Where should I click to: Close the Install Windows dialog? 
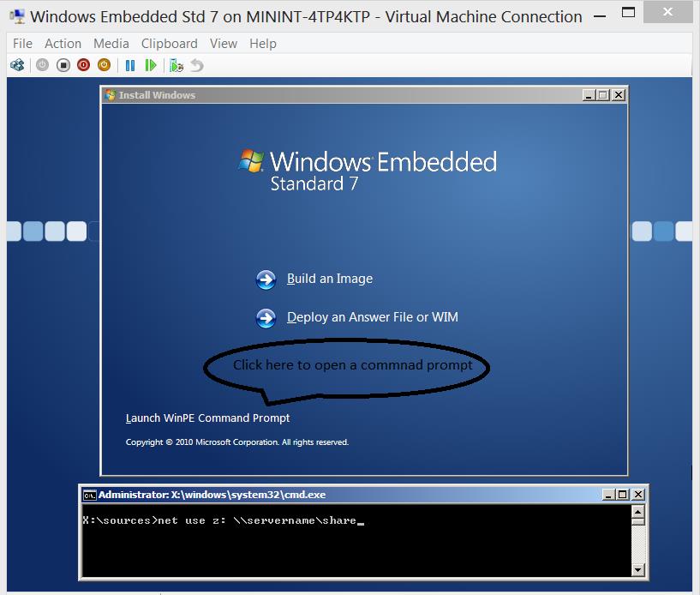point(619,95)
